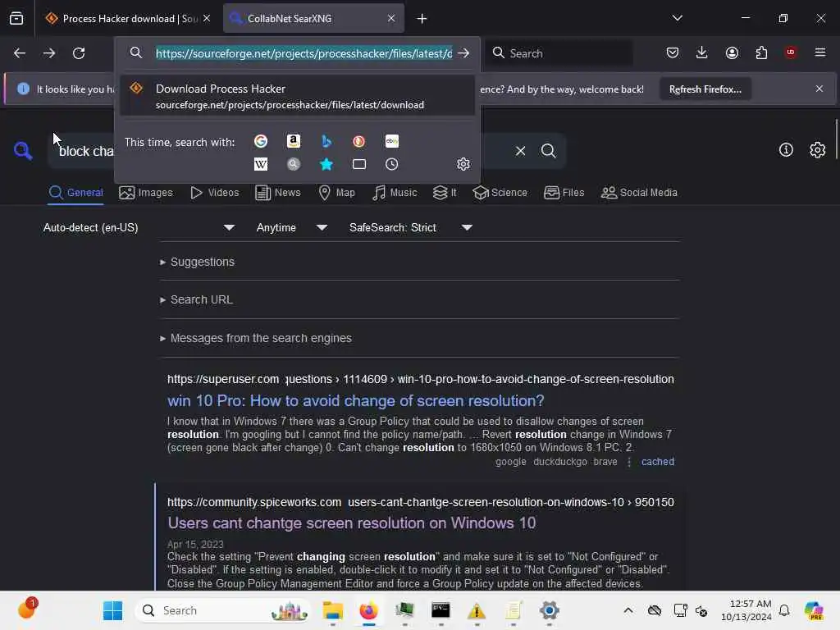Open the Windows Start menu

click(x=112, y=610)
